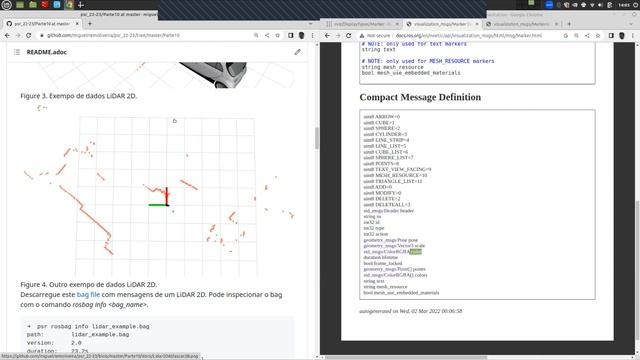Select the active visualization_msgs/Marker tab
The image size is (640, 360).
click(x=442, y=24)
